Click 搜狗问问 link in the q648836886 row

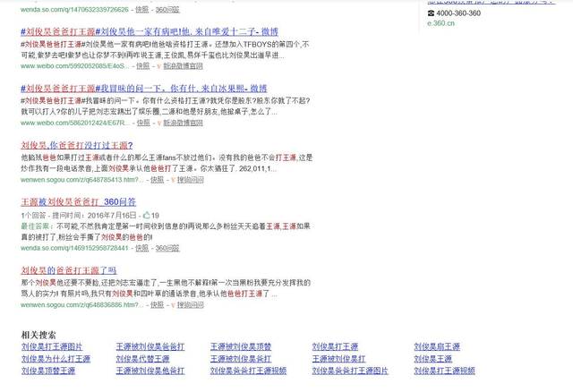coord(191,304)
